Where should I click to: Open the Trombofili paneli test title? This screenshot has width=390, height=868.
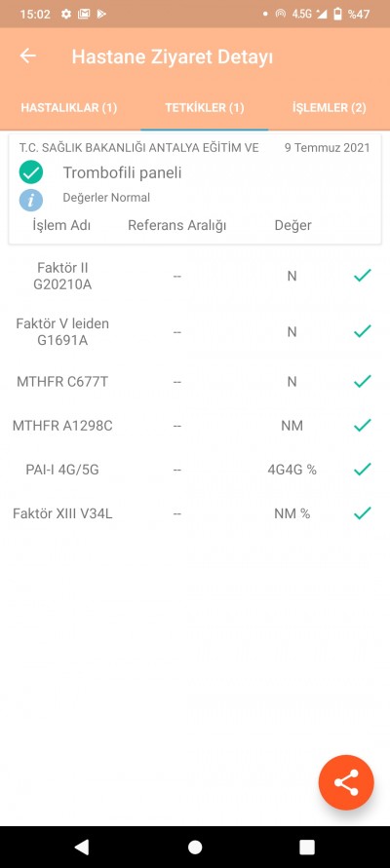coord(123,172)
